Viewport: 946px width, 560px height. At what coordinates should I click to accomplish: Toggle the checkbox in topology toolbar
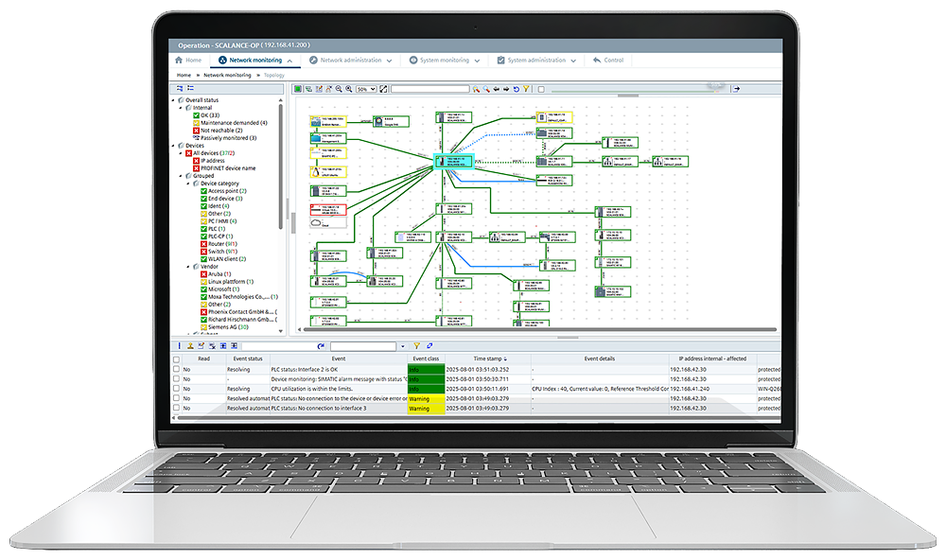[x=541, y=89]
